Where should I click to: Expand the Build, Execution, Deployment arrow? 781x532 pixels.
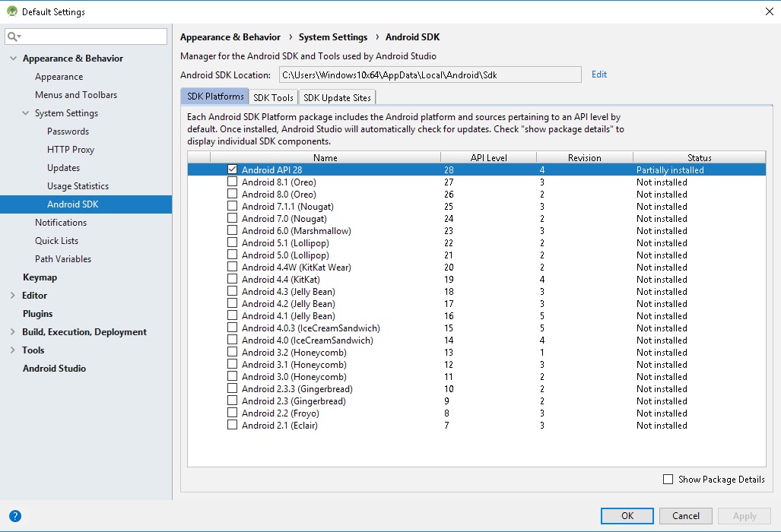click(12, 332)
